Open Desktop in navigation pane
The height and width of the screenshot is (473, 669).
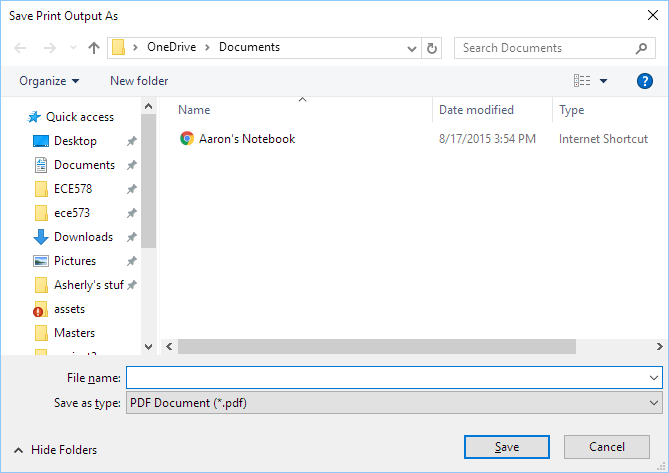tap(76, 141)
